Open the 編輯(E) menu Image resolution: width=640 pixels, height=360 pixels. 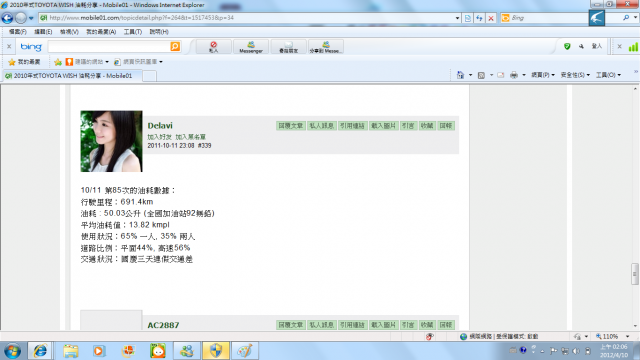click(x=43, y=31)
